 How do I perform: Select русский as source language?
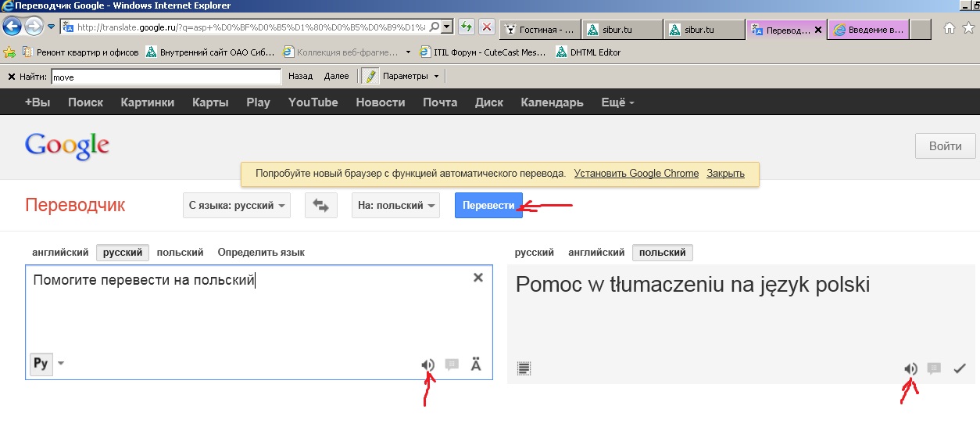[123, 253]
